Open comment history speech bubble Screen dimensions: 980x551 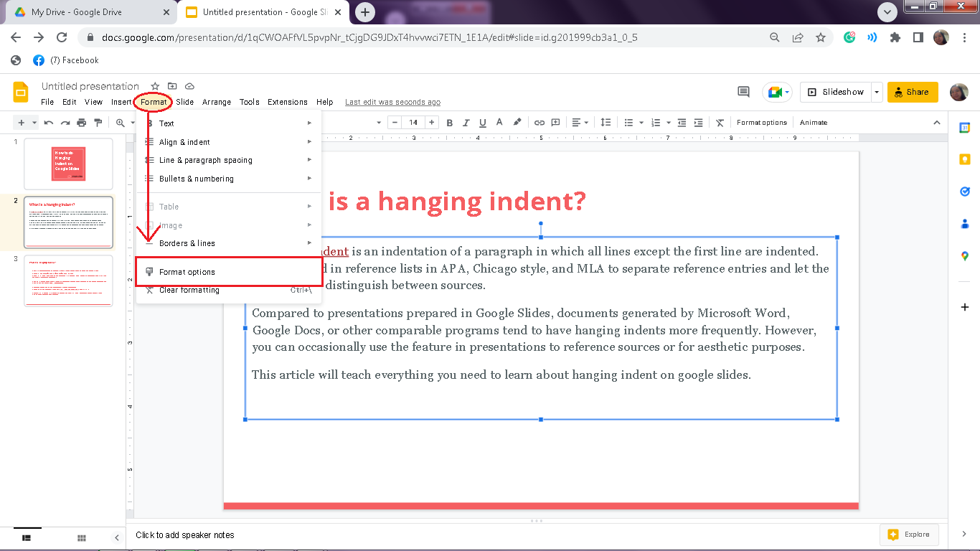tap(744, 92)
